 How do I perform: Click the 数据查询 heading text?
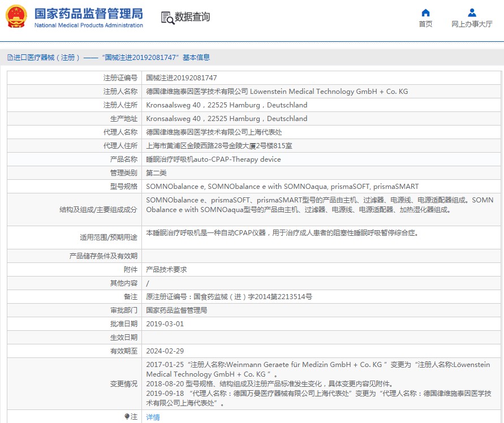192,18
